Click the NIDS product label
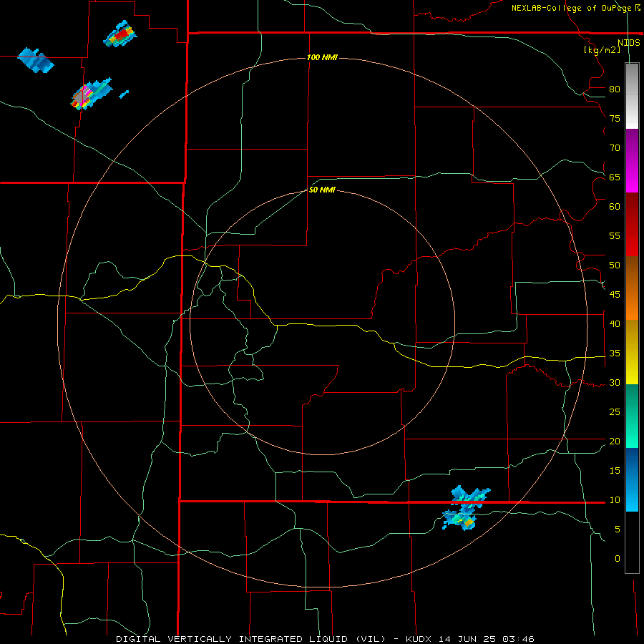Image resolution: width=644 pixels, height=644 pixels. pos(629,43)
